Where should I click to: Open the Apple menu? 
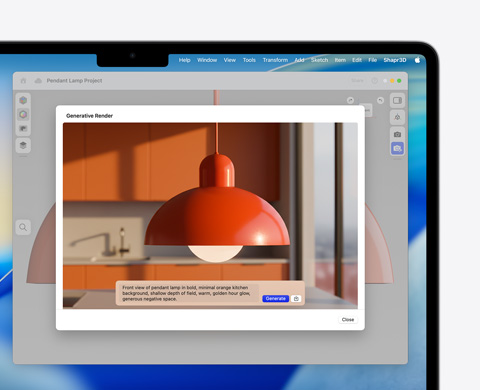[417, 60]
